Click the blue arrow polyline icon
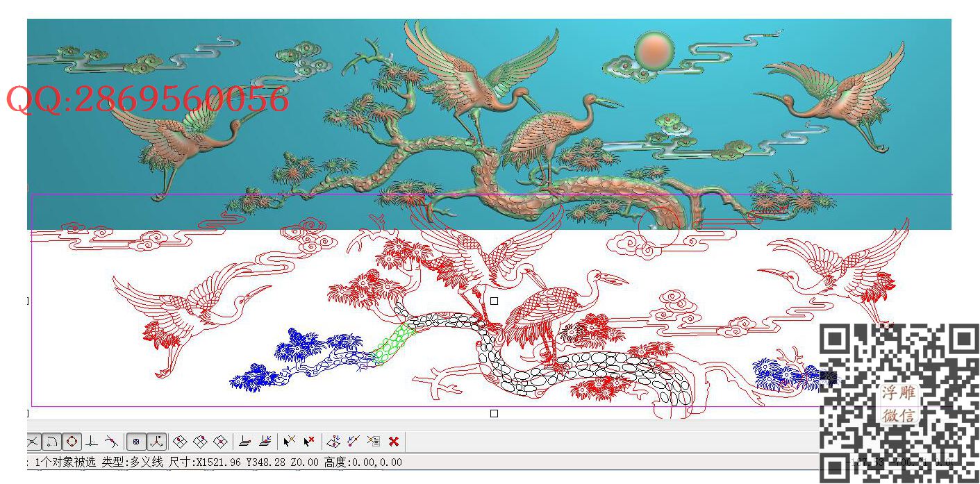 (x=354, y=442)
